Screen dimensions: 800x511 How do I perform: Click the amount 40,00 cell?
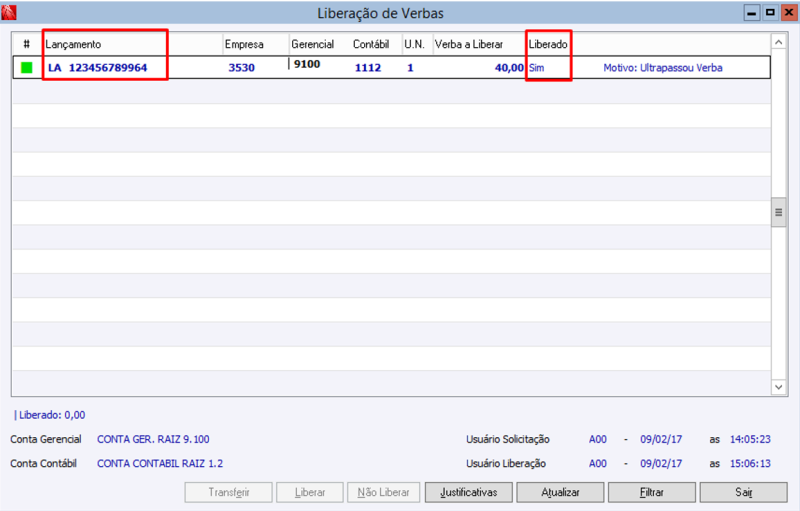(x=509, y=67)
